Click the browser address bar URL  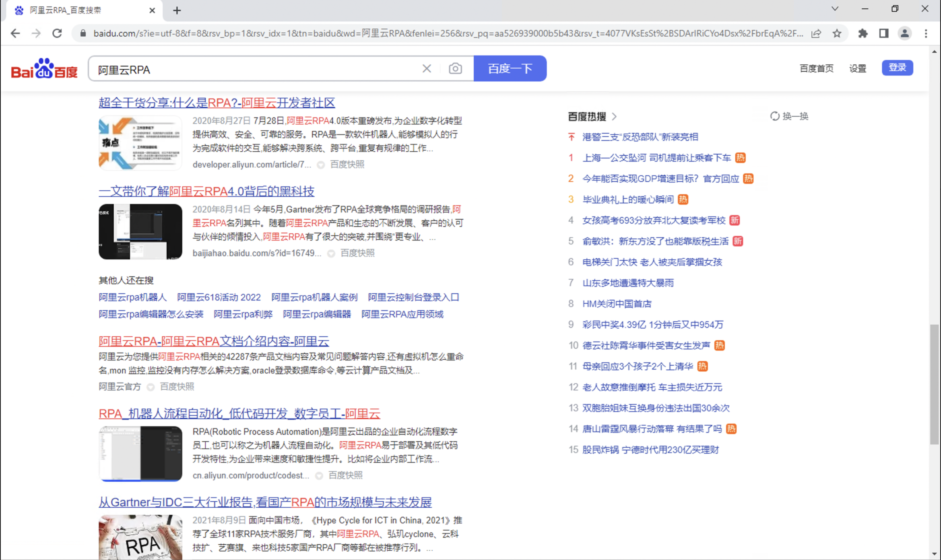tap(448, 33)
